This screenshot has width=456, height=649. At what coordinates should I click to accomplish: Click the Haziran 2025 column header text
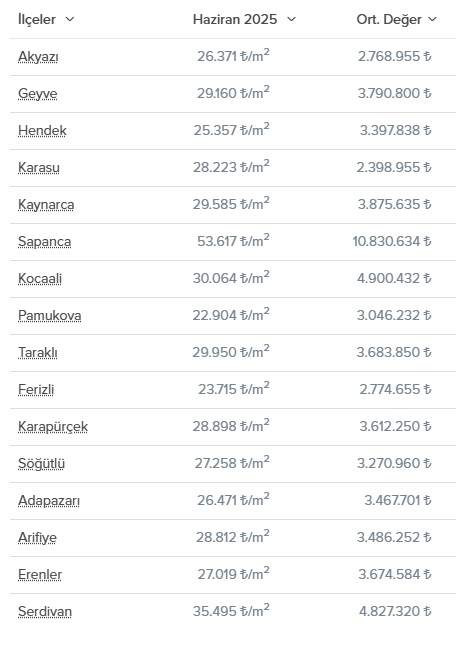[x=235, y=19]
